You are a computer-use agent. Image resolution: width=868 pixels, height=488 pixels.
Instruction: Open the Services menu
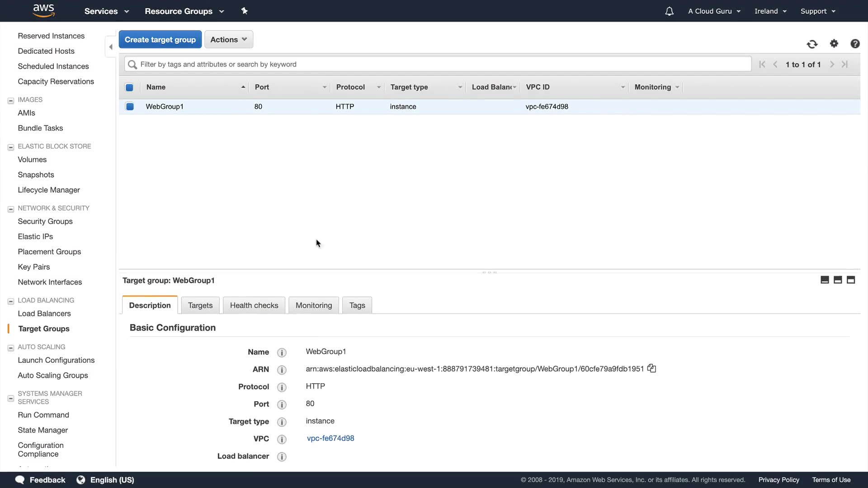[106, 11]
